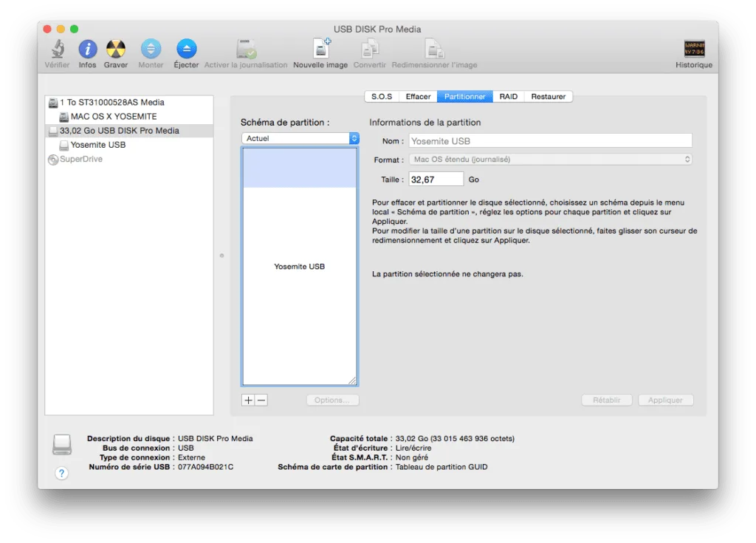Open the Format dropdown menu
Viewport: 756px width, 543px height.
[550, 159]
